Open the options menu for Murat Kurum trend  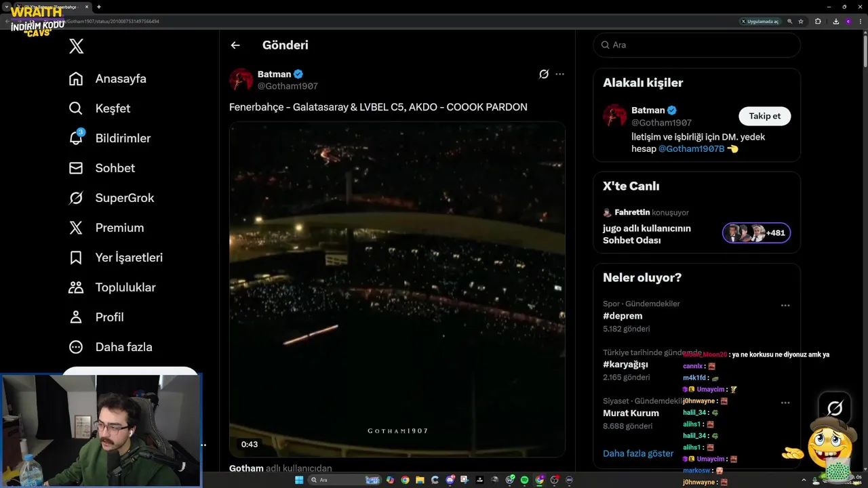(x=785, y=403)
